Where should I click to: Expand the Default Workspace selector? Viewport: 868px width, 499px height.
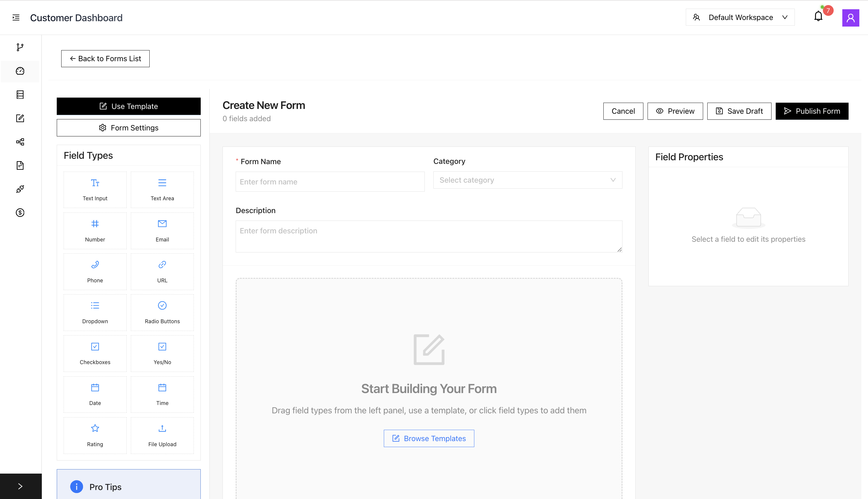740,18
